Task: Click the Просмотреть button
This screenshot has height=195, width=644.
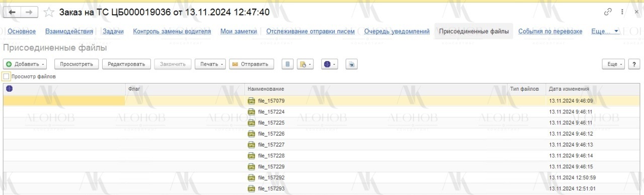Action: tap(76, 64)
